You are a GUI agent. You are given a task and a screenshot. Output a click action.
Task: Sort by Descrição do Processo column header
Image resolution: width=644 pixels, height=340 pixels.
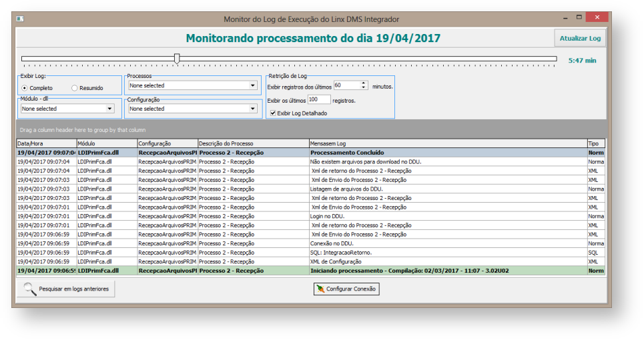(x=254, y=143)
